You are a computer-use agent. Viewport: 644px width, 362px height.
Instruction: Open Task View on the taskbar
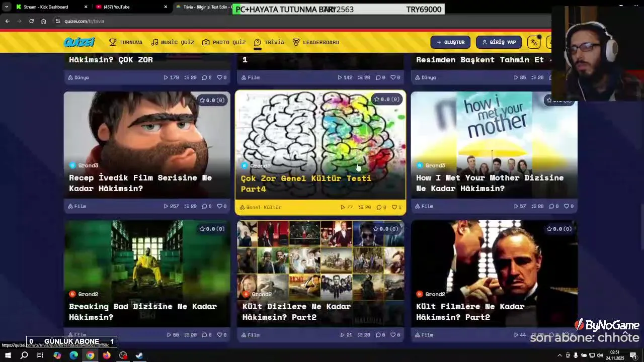[40, 355]
